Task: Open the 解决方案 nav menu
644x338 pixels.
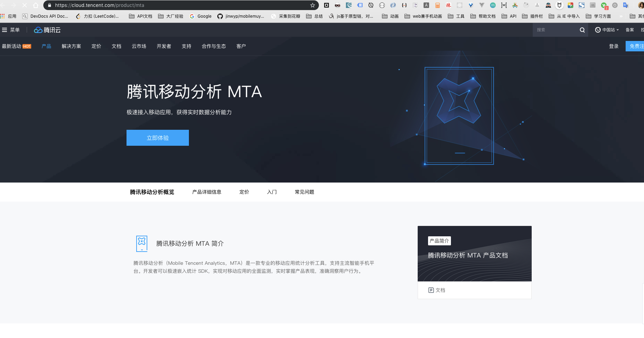Action: click(x=71, y=46)
